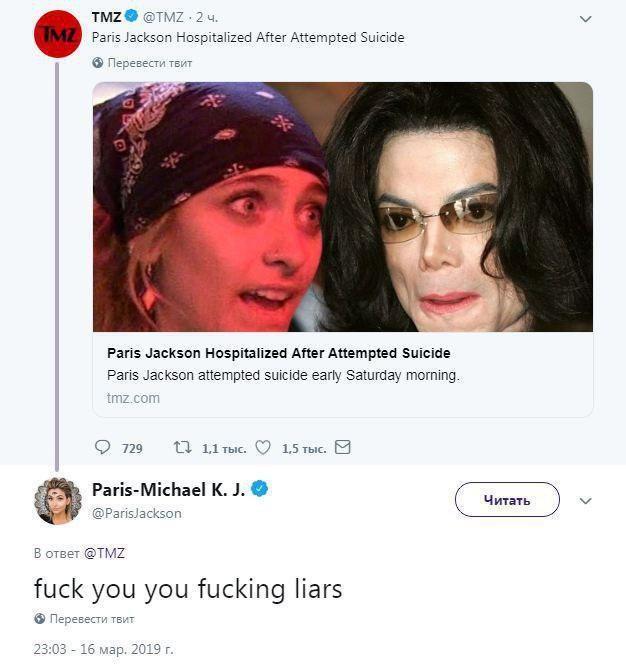The width and height of the screenshot is (626, 666).
Task: Click @TMZ in the 'В ответ' line
Action: [104, 553]
